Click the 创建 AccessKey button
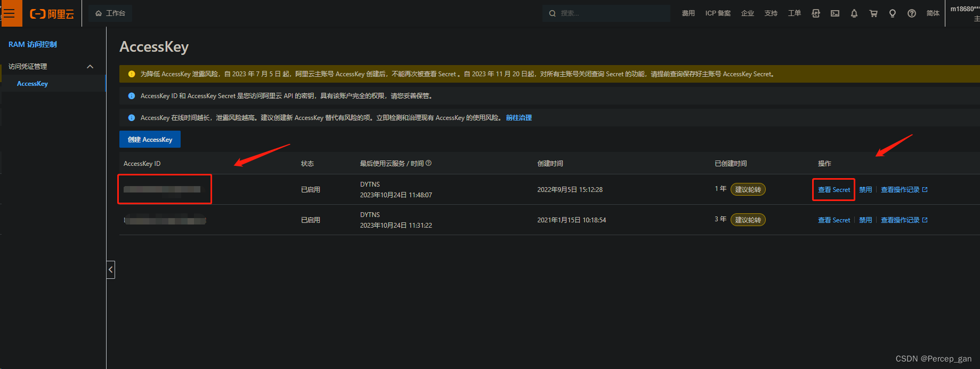Screen dimensions: 980x369 click(x=150, y=140)
